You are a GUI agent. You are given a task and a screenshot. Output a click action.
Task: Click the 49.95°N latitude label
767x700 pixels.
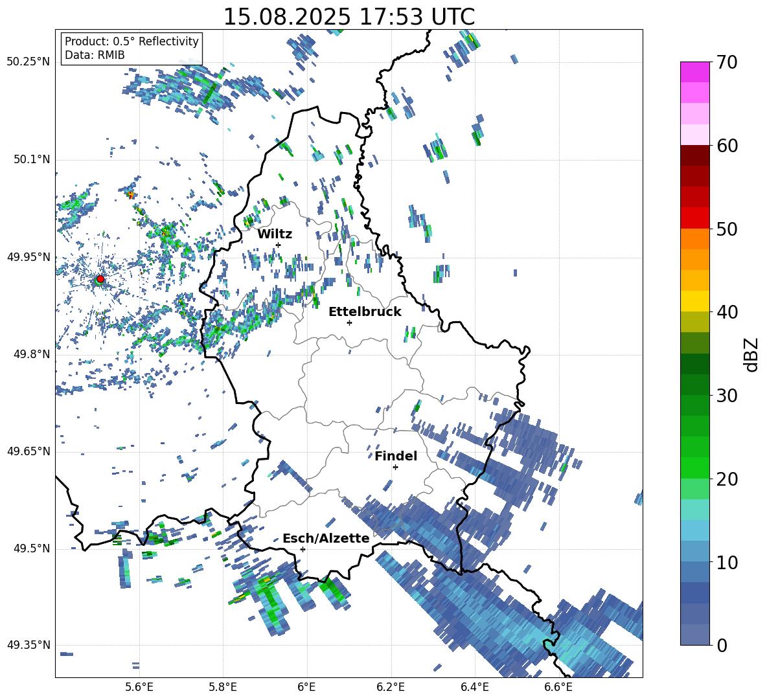point(29,256)
